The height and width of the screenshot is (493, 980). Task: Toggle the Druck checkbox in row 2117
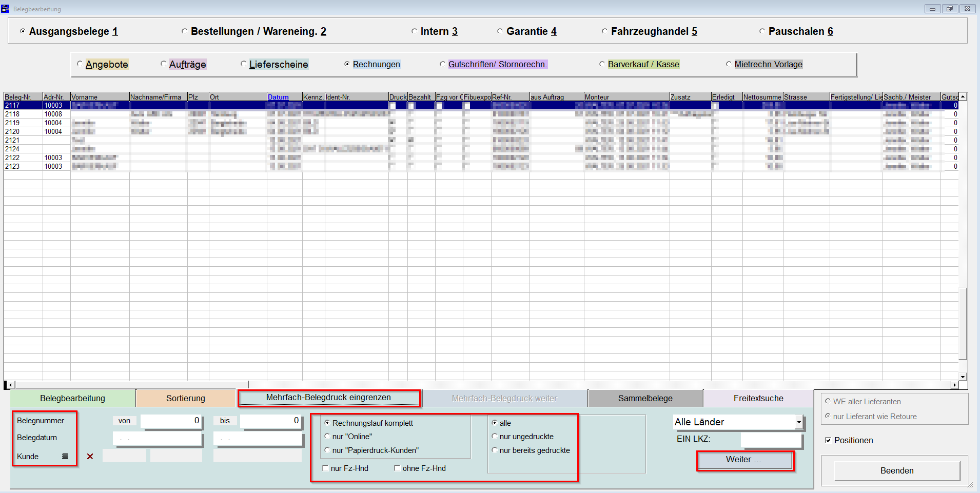coord(393,106)
